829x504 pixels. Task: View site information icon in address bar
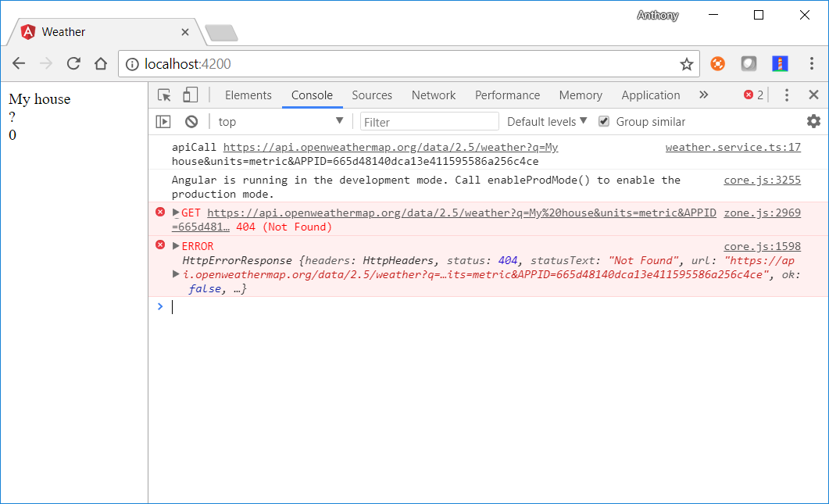132,64
